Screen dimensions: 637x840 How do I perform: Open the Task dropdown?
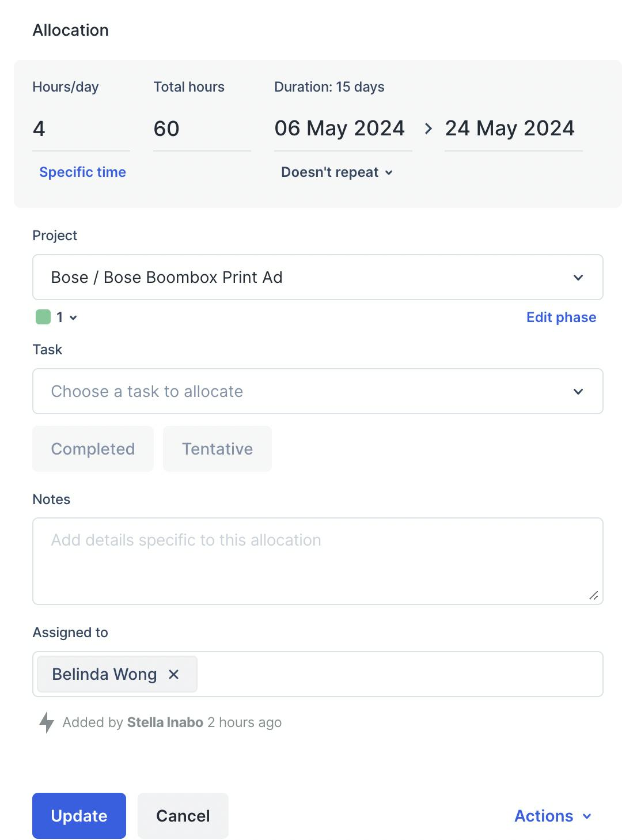tap(317, 391)
